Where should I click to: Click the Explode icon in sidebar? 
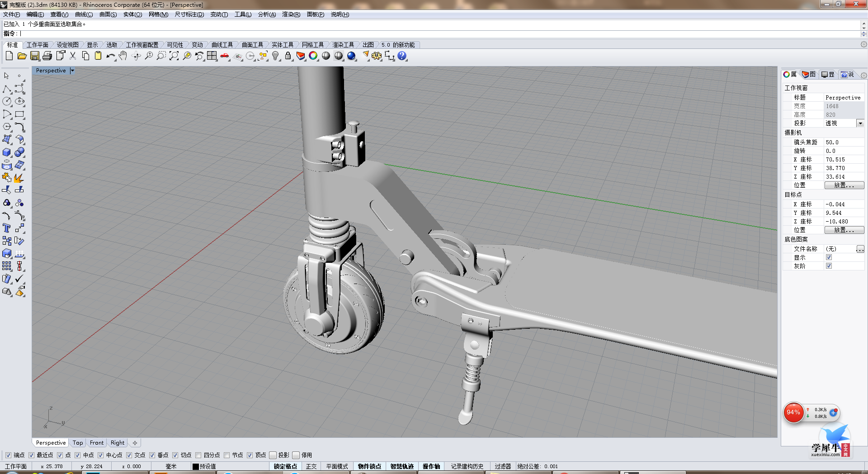19,178
